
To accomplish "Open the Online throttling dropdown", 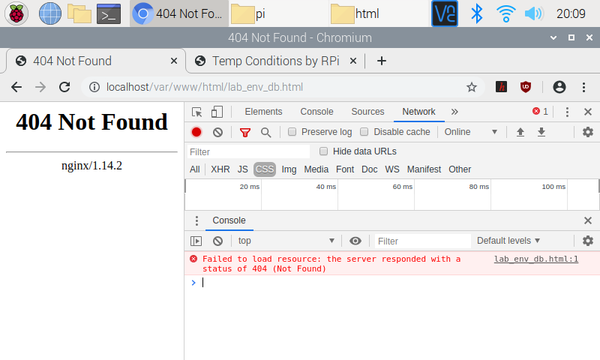I will [x=470, y=132].
